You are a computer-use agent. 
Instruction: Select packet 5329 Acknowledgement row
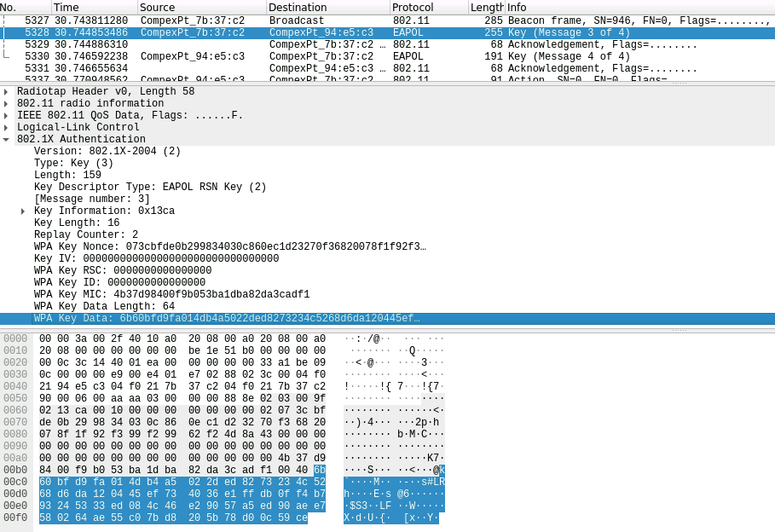click(387, 44)
